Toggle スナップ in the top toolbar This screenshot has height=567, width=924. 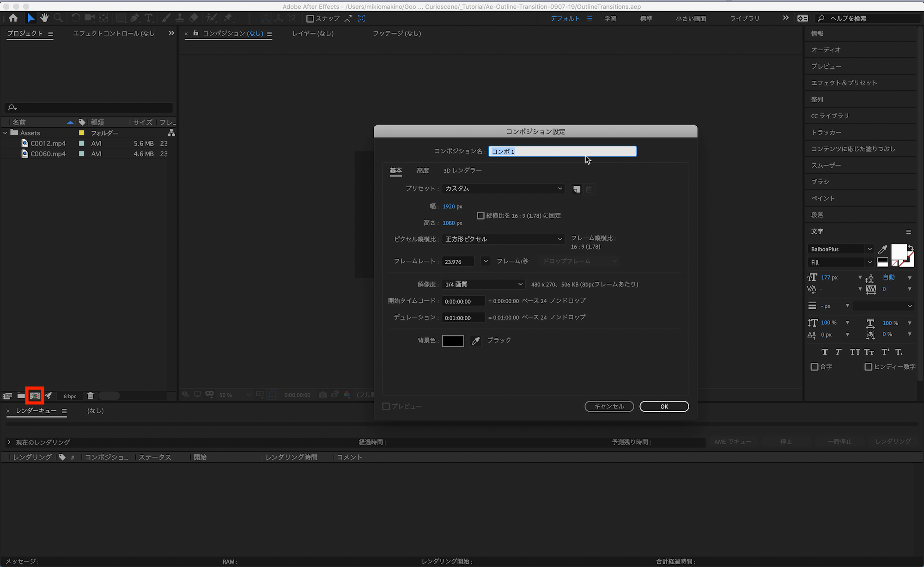pyautogui.click(x=310, y=18)
